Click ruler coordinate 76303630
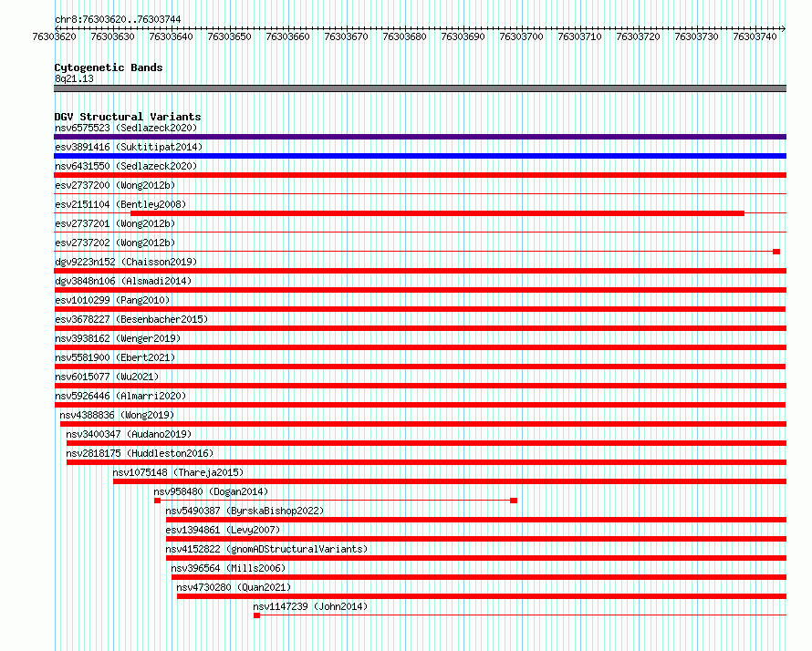812x651 pixels. click(112, 36)
